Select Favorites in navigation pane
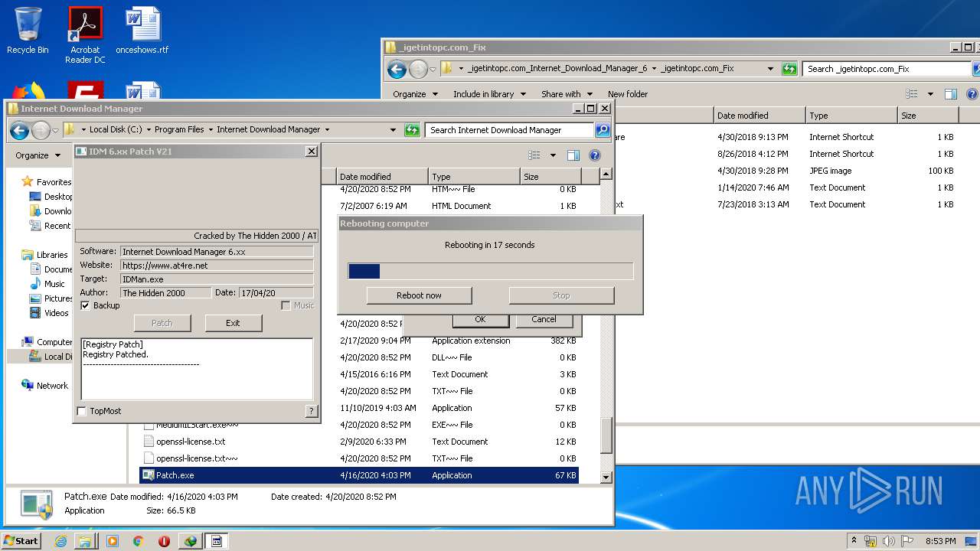 pos(54,182)
